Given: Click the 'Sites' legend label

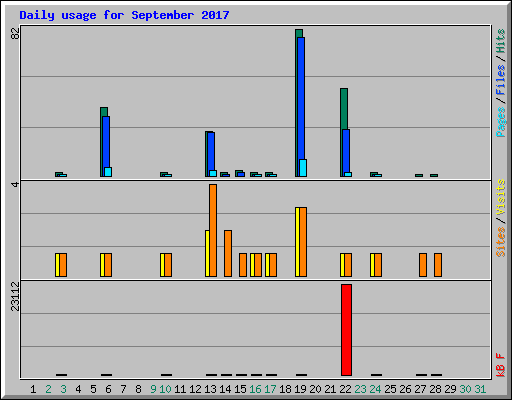Looking at the screenshot, I should [x=500, y=242].
